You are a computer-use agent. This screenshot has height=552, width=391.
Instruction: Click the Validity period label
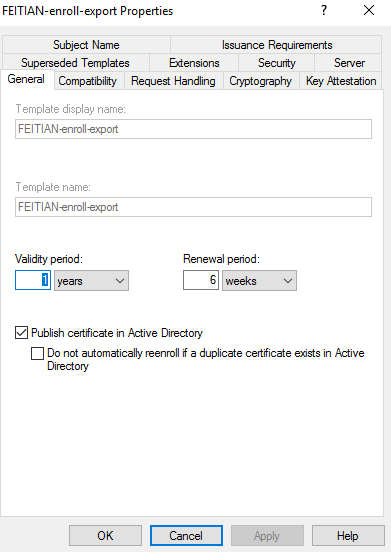[x=49, y=259]
